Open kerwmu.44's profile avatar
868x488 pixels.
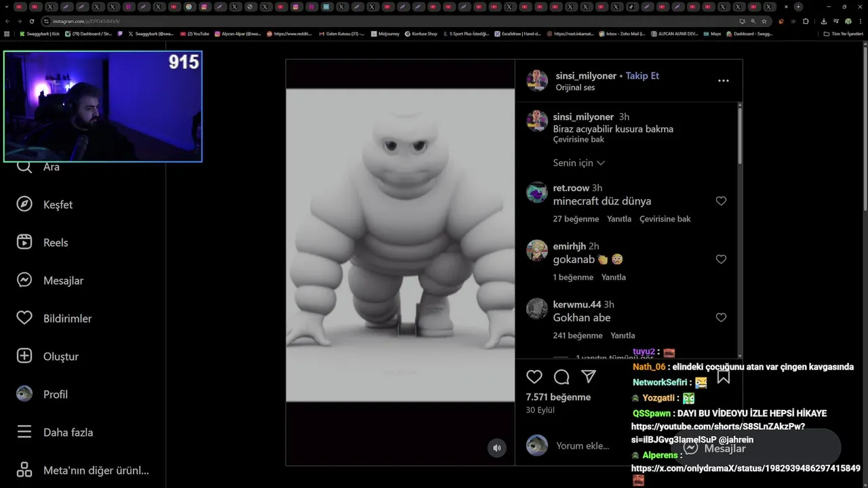[x=537, y=309]
